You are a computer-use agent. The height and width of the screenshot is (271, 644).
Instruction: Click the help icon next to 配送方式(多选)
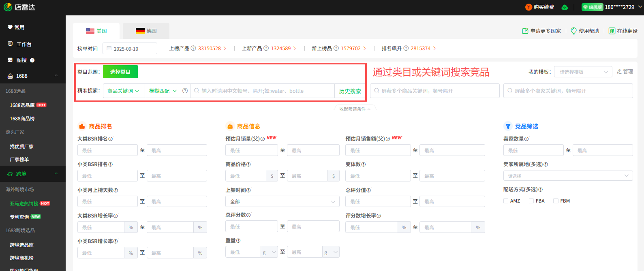coord(541,190)
